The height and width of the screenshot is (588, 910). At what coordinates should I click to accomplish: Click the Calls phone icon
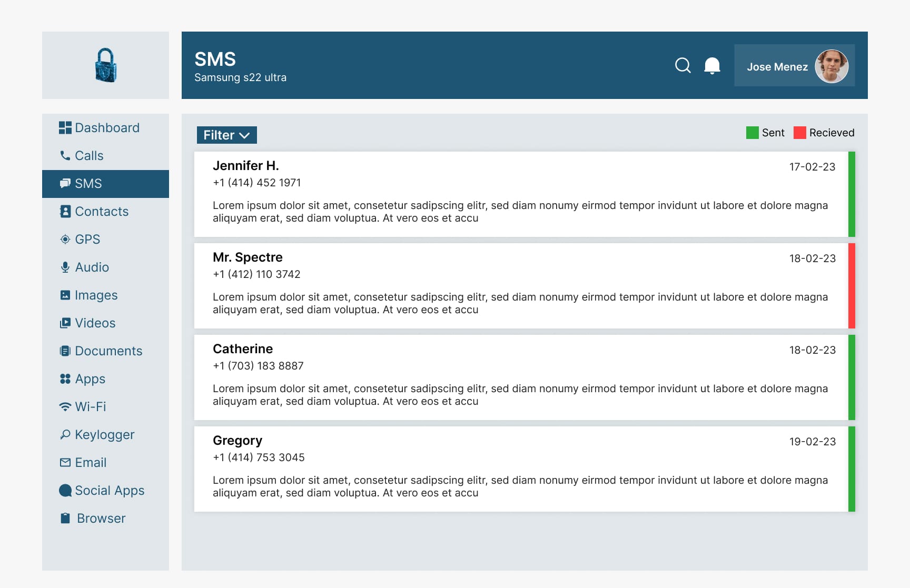click(x=65, y=156)
